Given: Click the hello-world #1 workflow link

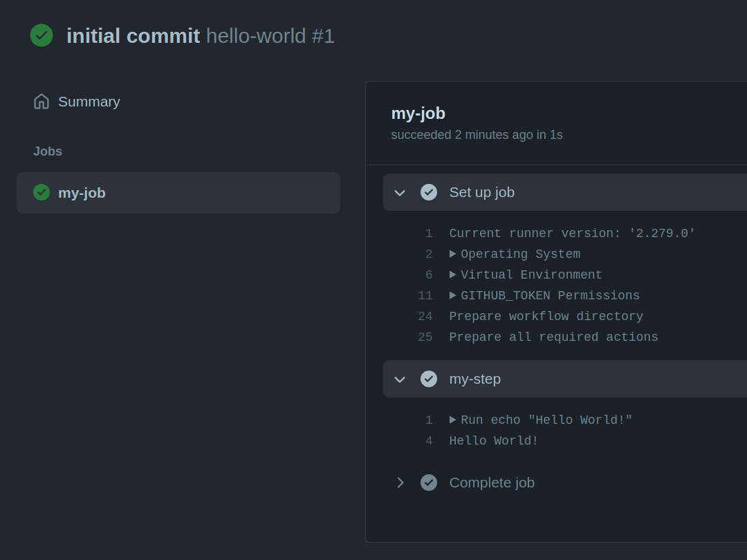Looking at the screenshot, I should point(270,36).
